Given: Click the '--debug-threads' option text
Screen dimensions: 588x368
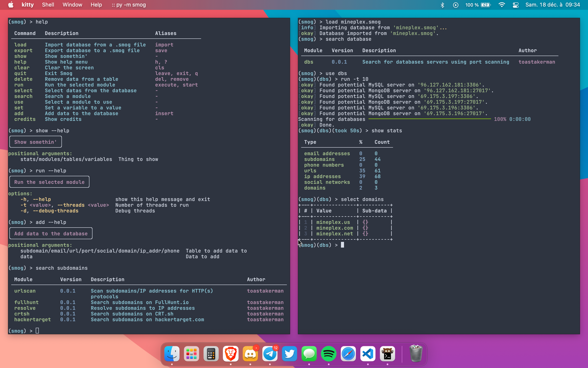Looking at the screenshot, I should (56, 211).
